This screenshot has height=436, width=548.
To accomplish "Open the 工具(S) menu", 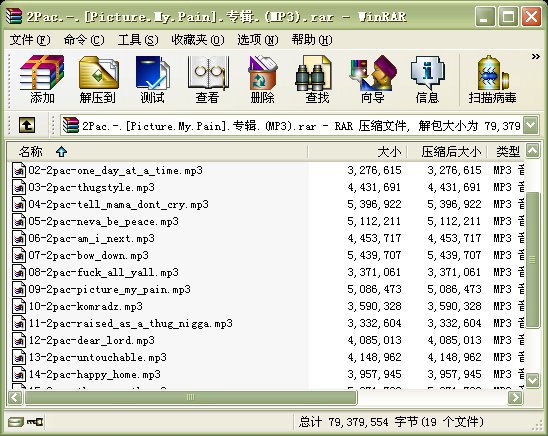I will [x=138, y=40].
